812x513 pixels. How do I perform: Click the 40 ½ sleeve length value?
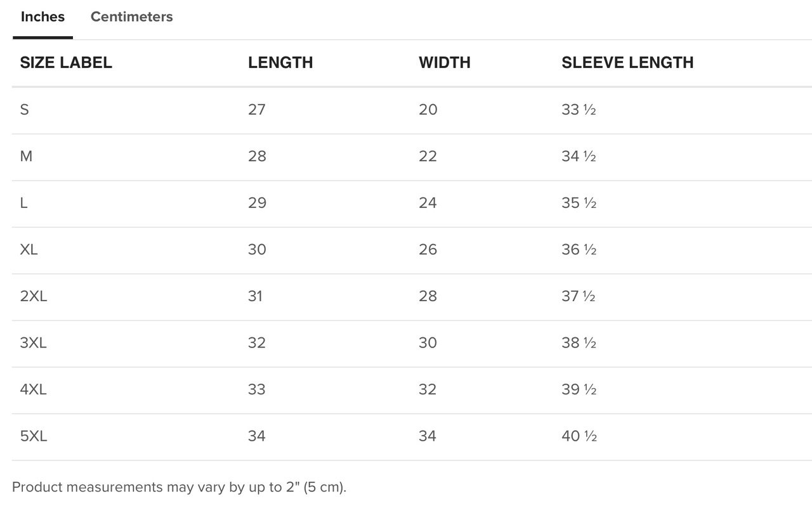(x=579, y=436)
